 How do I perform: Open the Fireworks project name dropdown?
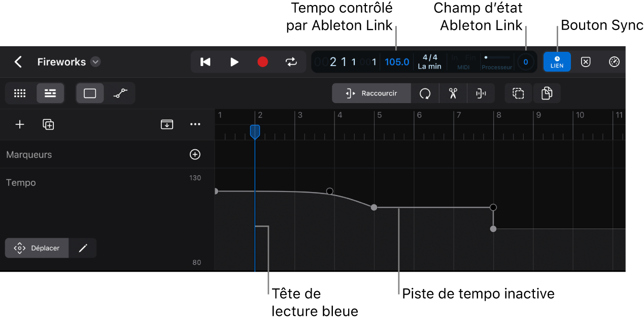tap(95, 61)
